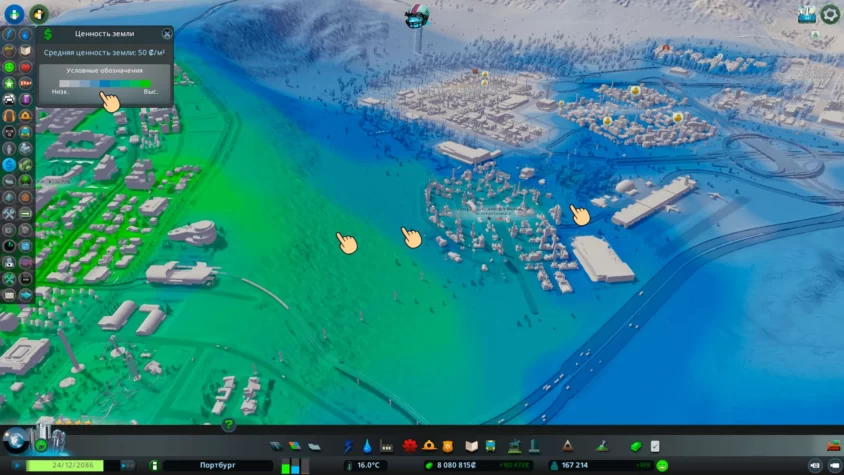The image size is (844, 475).
Task: Open Economy green money panel
Action: [636, 446]
